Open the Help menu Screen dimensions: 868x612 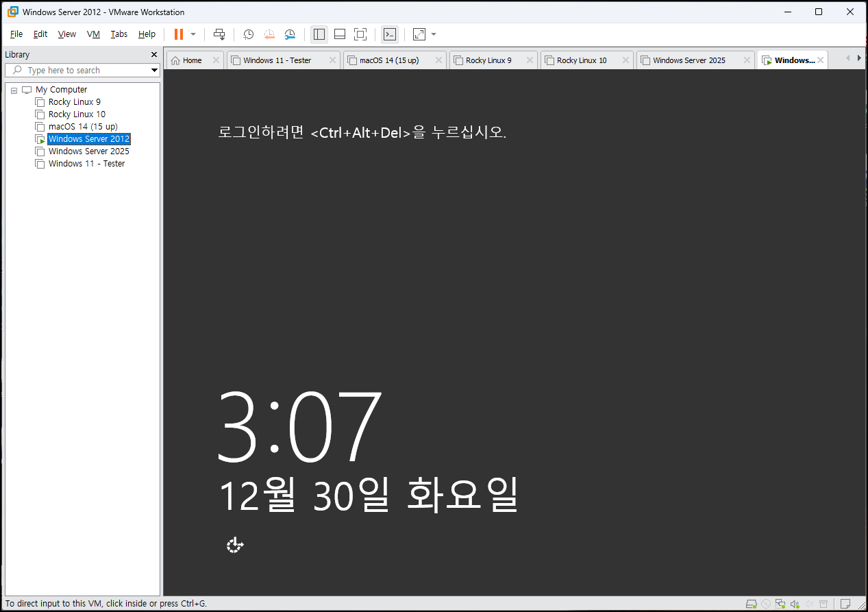pos(147,34)
